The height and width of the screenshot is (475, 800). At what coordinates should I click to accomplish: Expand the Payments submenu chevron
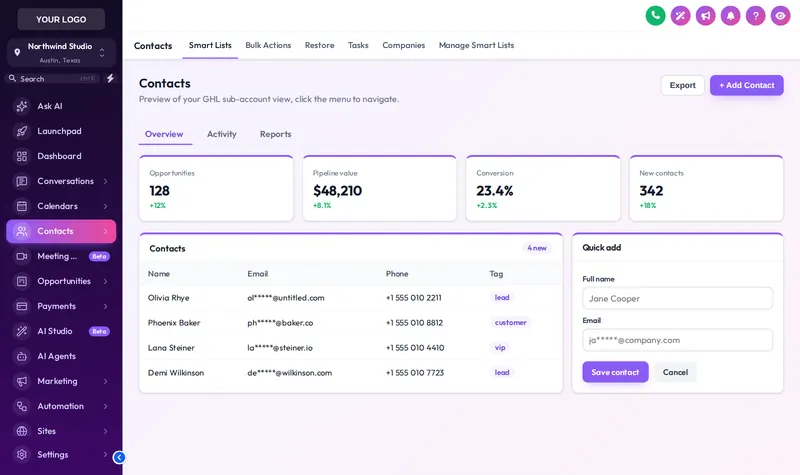(x=106, y=306)
